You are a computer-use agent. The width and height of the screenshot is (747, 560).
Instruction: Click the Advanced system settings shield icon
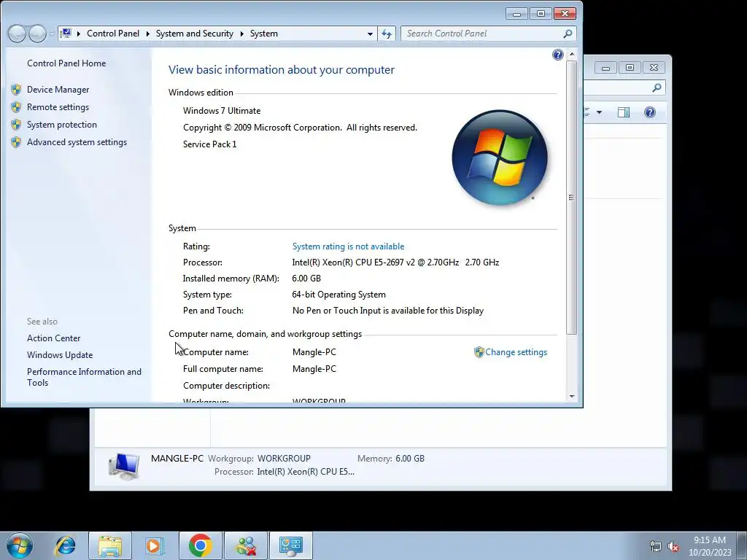[16, 142]
